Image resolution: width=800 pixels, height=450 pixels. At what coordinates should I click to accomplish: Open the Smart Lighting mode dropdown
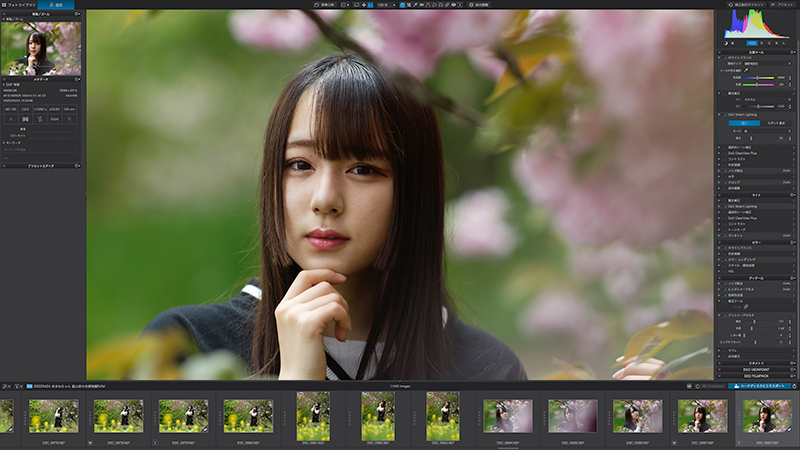[767, 131]
